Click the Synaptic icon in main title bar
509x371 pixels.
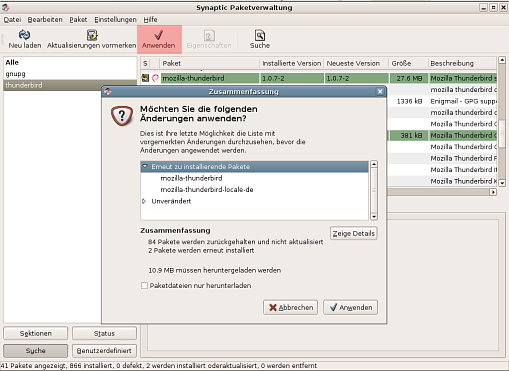pyautogui.click(x=5, y=7)
